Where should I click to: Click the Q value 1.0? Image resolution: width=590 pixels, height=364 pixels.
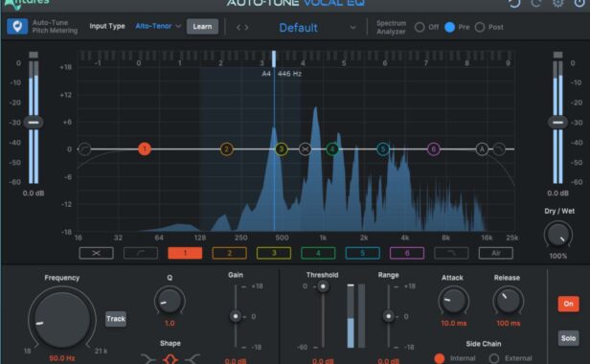tap(170, 323)
